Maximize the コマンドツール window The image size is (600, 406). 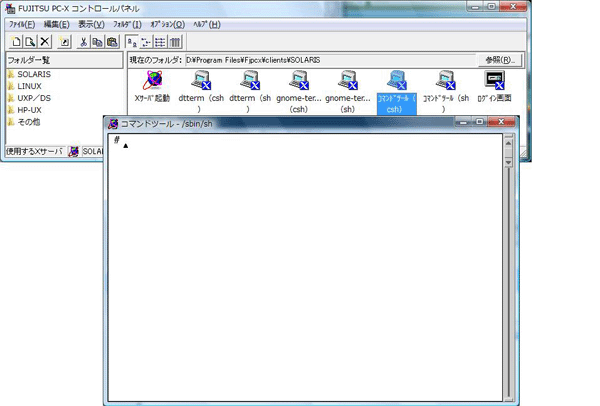479,122
